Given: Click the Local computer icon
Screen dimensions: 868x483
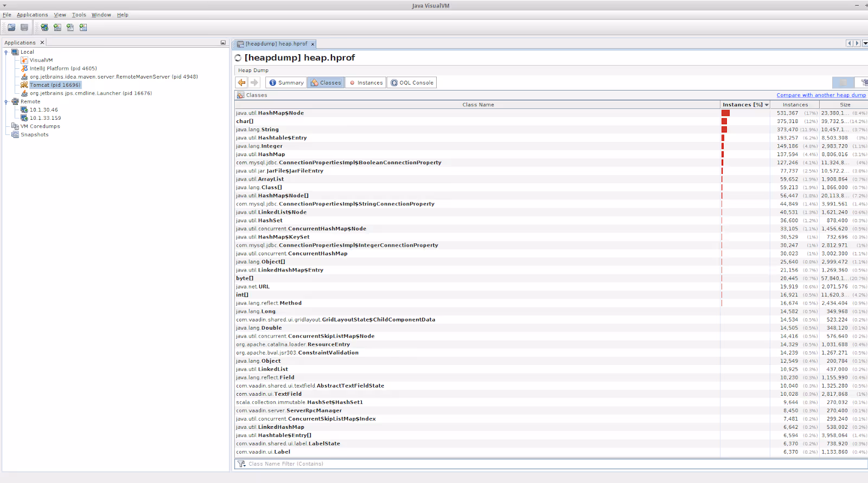Looking at the screenshot, I should 15,52.
